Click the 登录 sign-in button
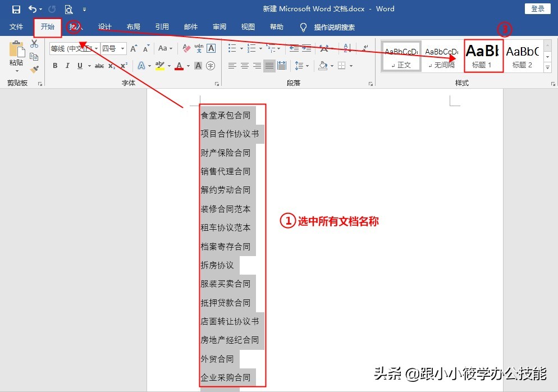 [x=538, y=9]
